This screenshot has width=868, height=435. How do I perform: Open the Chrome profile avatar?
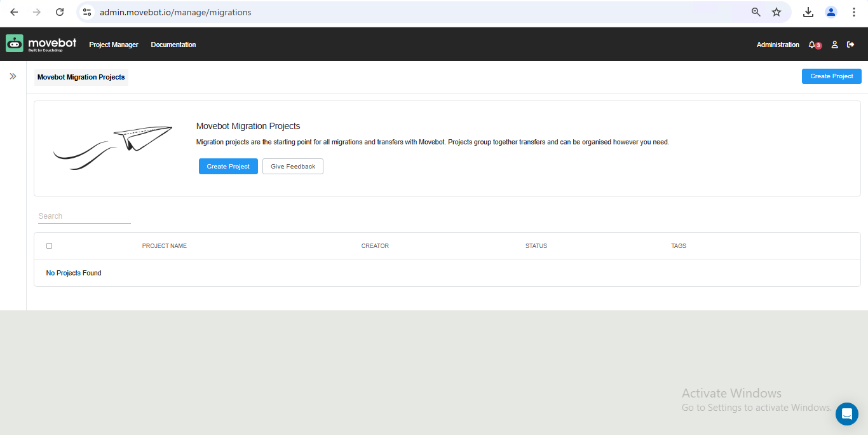(x=831, y=12)
